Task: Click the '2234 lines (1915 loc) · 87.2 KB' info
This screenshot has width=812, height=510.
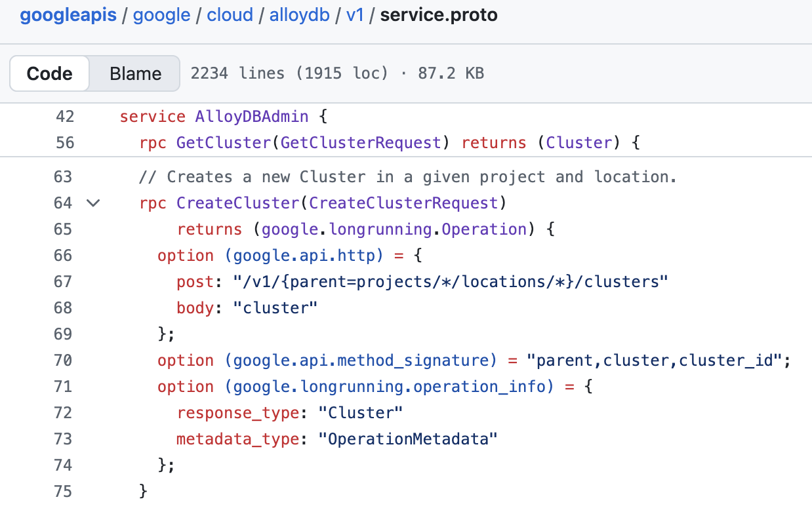Action: (337, 73)
